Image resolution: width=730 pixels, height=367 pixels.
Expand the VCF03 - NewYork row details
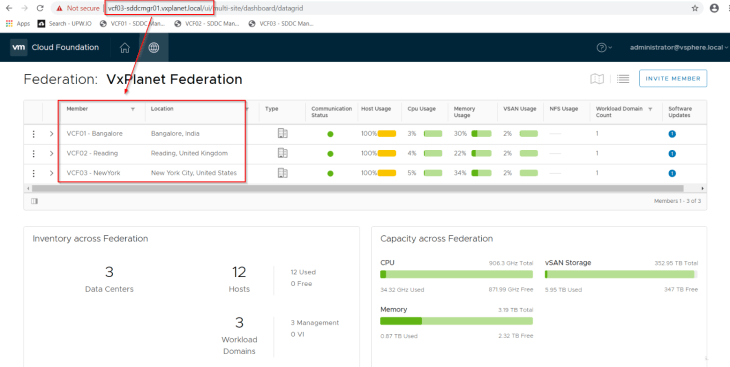[x=51, y=173]
